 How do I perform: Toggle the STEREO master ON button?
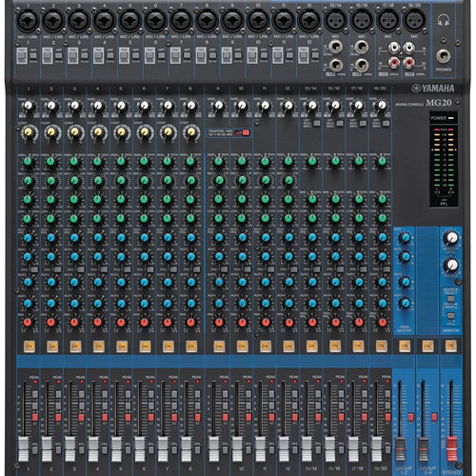pos(450,346)
